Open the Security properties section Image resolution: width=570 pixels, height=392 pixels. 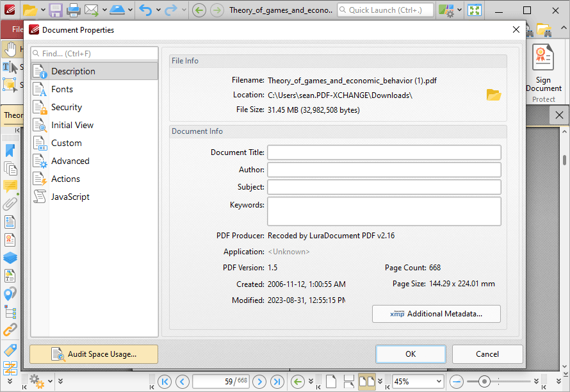coord(95,107)
